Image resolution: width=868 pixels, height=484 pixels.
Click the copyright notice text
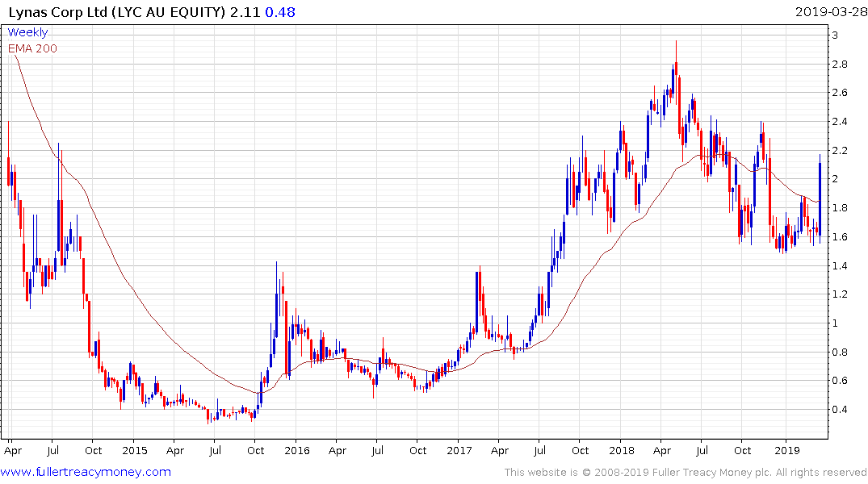686,472
